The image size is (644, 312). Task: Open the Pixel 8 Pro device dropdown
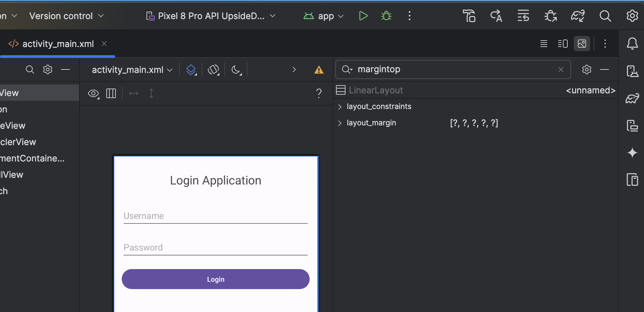pyautogui.click(x=211, y=16)
